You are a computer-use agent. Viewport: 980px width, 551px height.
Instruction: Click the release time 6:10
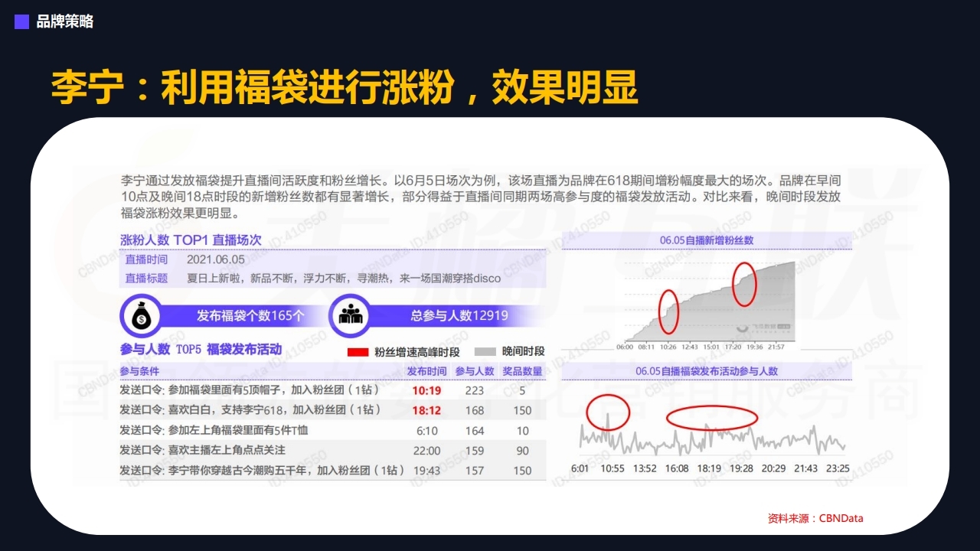pos(426,431)
